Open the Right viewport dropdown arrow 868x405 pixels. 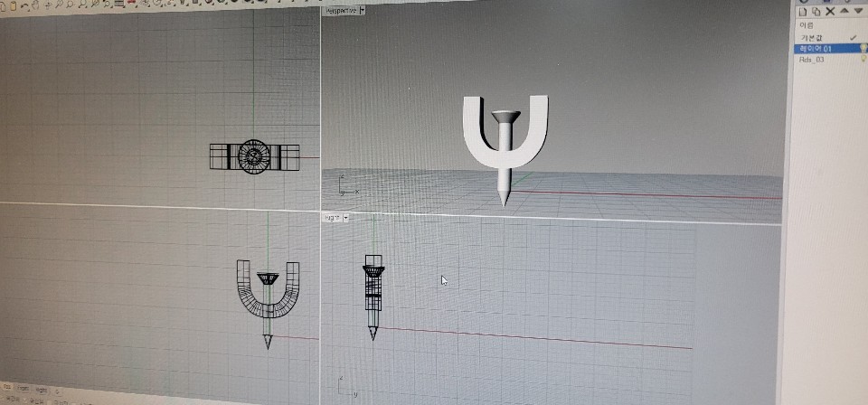tap(346, 218)
